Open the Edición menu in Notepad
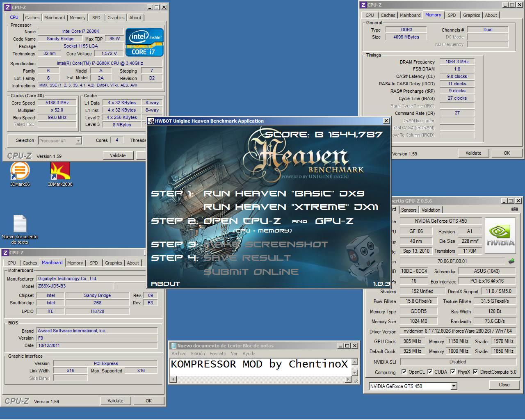 tap(198, 354)
